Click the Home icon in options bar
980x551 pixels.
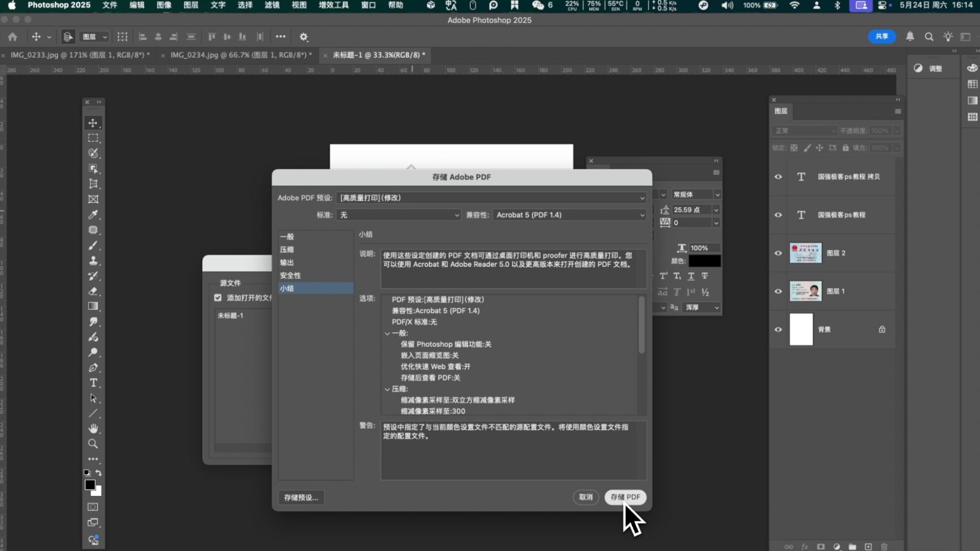tap(13, 37)
